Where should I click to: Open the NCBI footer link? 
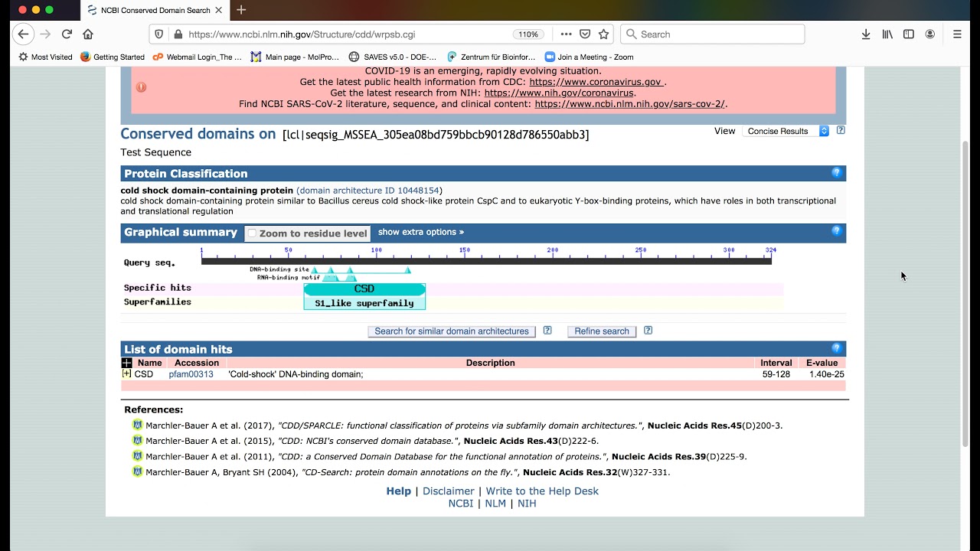pos(460,504)
